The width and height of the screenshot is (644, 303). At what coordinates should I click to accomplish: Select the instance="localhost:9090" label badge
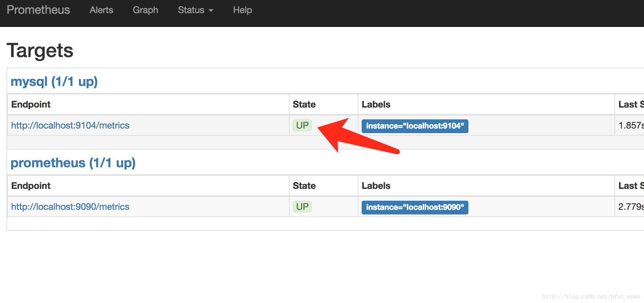pos(415,207)
